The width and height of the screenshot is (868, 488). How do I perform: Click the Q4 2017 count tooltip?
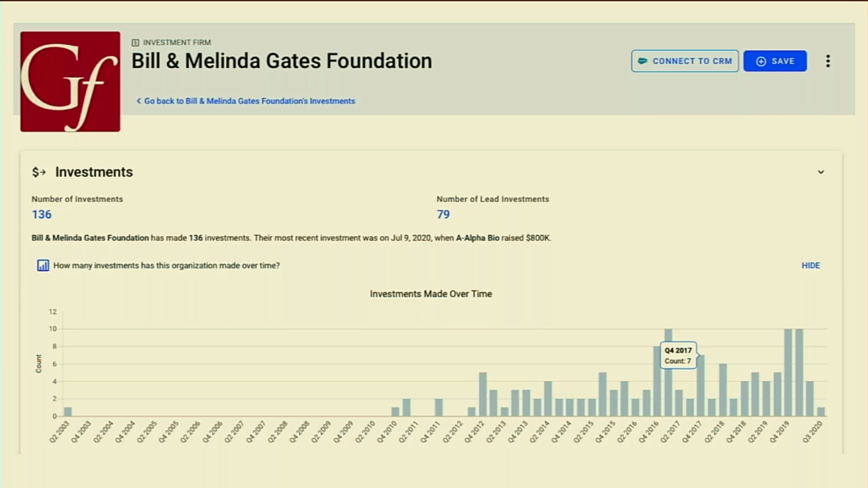[678, 356]
